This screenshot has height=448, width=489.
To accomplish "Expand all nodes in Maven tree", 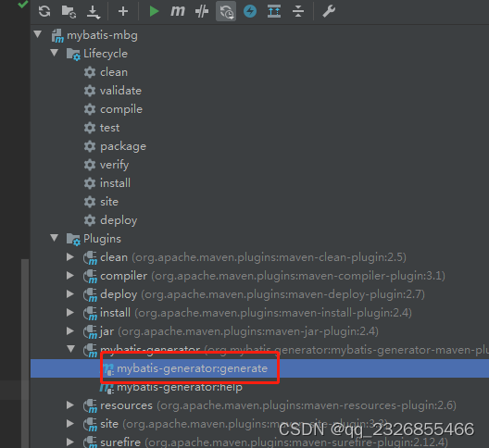I will [x=274, y=11].
